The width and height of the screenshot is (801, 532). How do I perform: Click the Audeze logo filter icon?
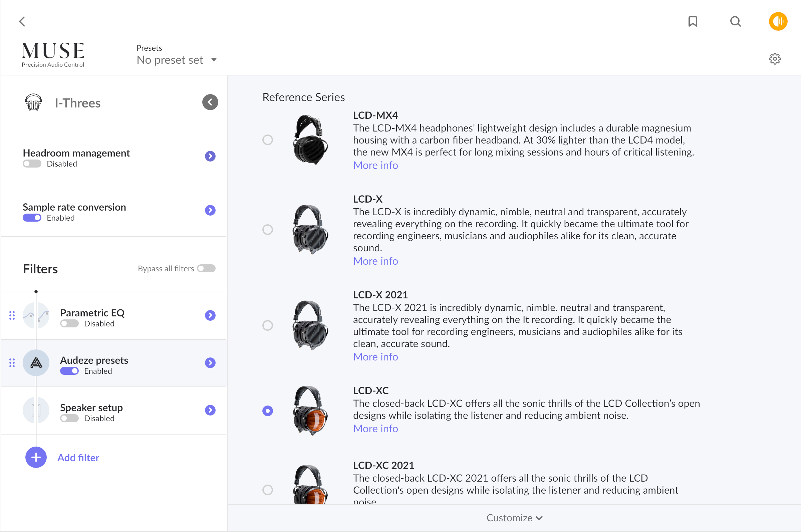[x=36, y=363]
